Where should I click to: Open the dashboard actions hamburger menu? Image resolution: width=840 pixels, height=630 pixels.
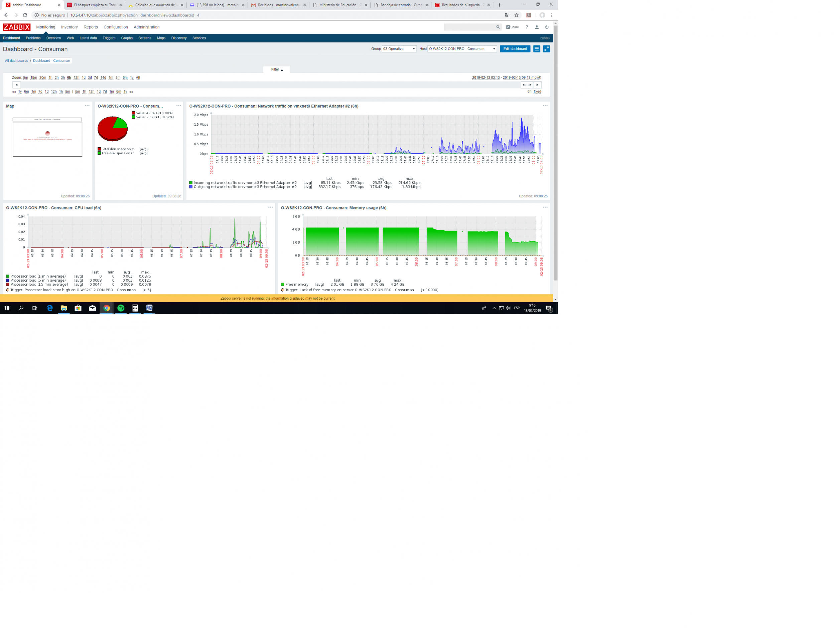tap(536, 49)
